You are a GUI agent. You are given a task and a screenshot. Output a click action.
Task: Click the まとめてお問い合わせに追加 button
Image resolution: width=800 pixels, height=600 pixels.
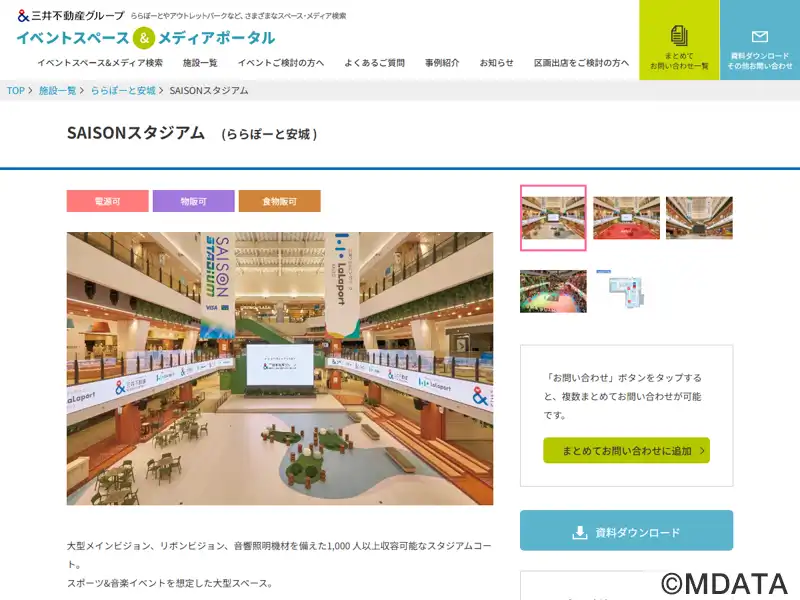click(x=627, y=451)
